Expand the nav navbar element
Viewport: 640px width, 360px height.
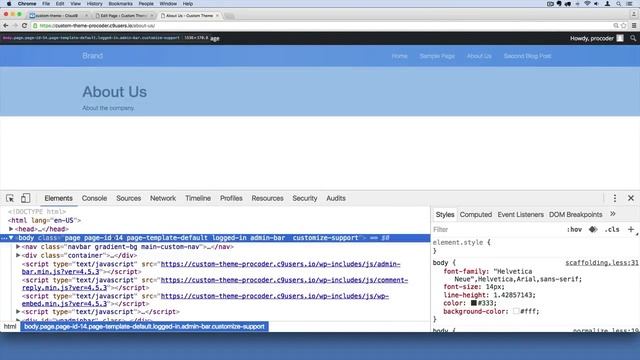[18, 247]
